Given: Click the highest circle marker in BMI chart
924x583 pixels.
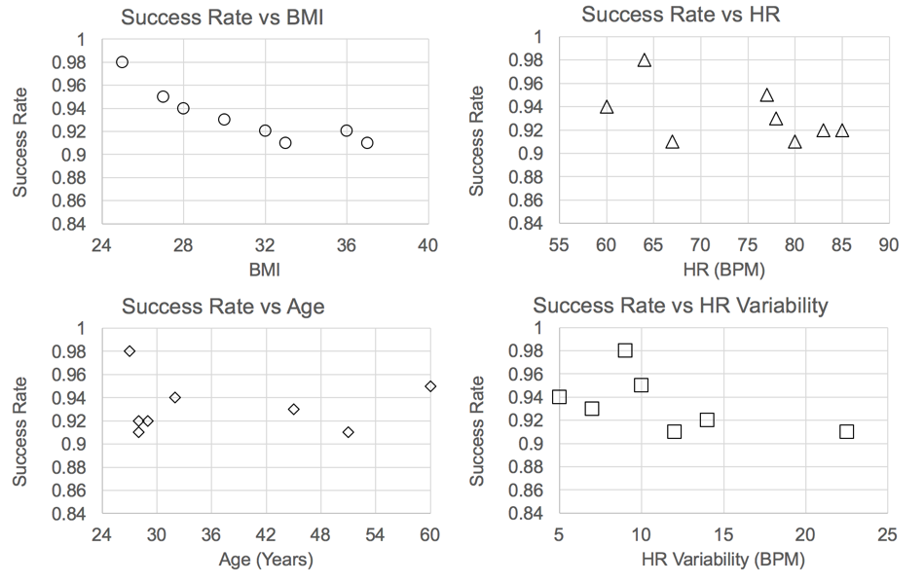Looking at the screenshot, I should tap(122, 62).
